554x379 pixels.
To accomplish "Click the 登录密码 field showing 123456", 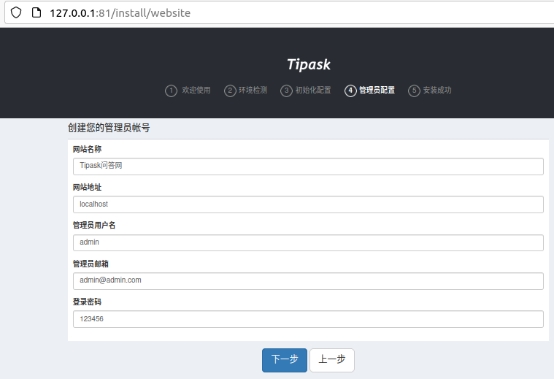I will [x=308, y=319].
